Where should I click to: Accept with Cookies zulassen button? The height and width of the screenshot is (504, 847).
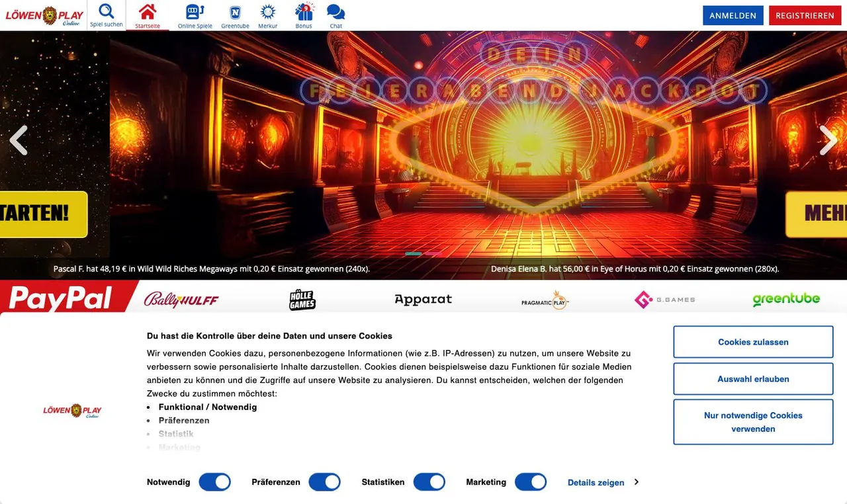(753, 342)
